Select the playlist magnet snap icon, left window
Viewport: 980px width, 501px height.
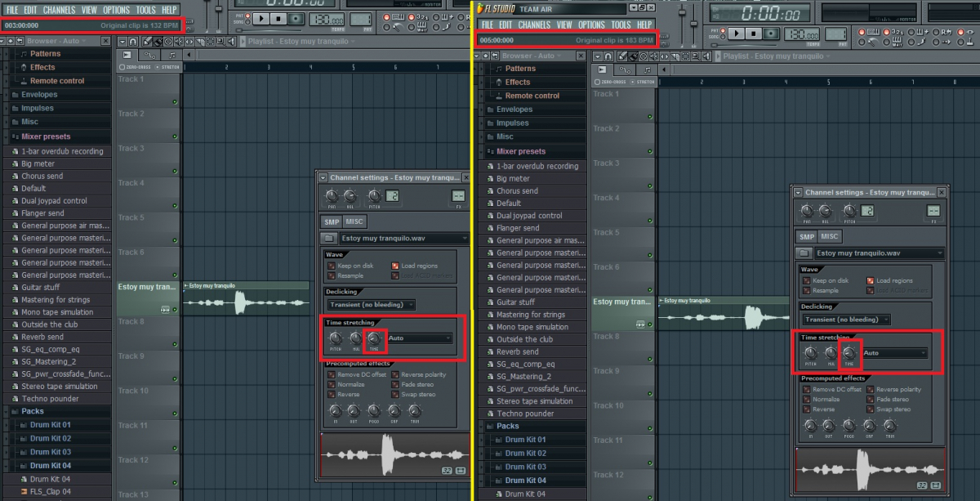point(132,41)
